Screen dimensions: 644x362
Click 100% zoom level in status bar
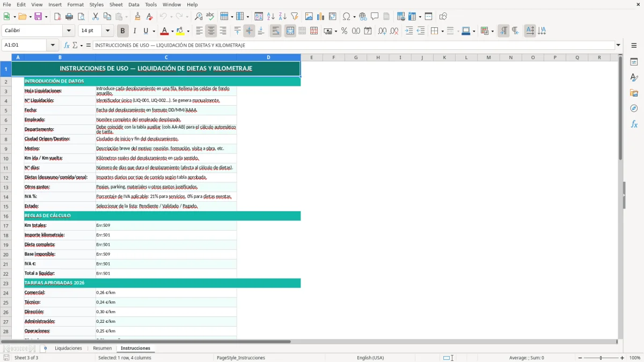pos(635,358)
